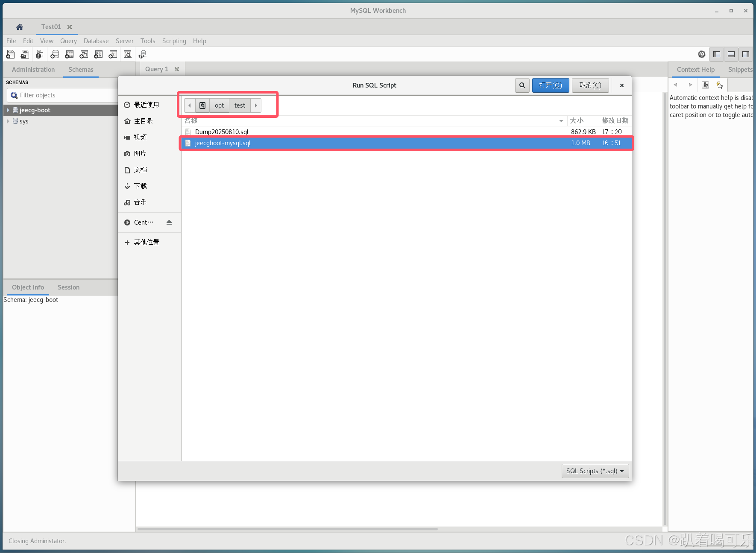Screen dimensions: 756x553
Task: Close the Query 1 tab
Action: [x=177, y=69]
